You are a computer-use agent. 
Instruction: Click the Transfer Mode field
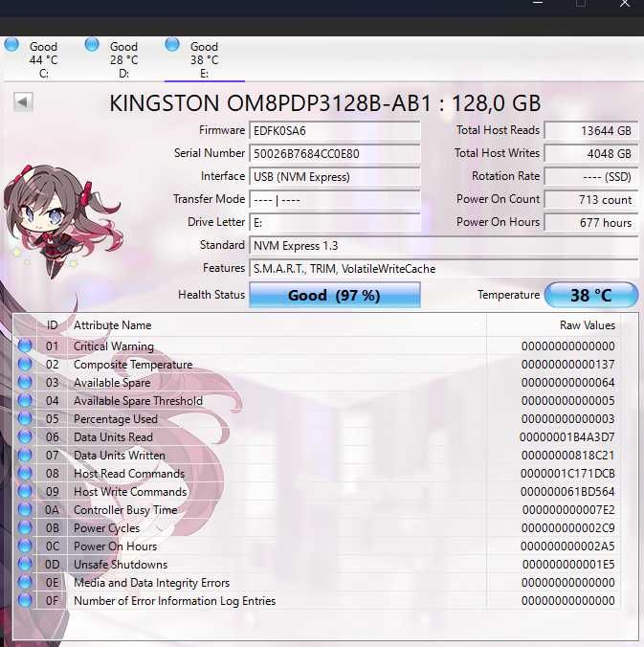click(x=335, y=200)
